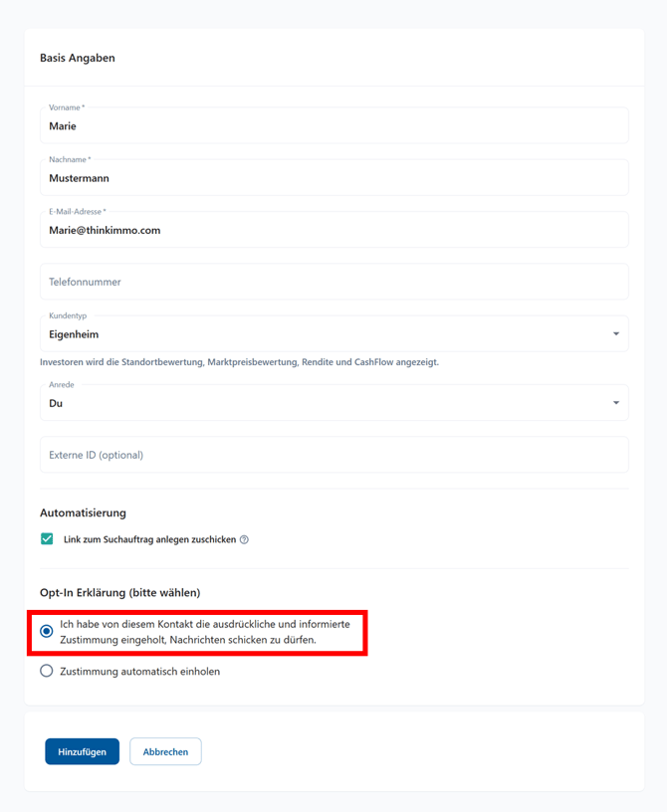Click the help icon beside Suchauftrag checkbox

(244, 539)
